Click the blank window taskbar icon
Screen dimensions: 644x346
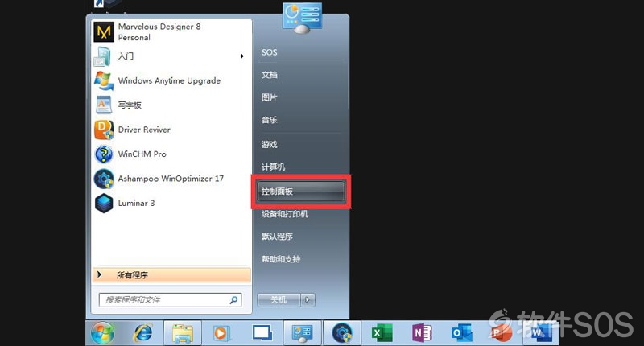pyautogui.click(x=262, y=333)
